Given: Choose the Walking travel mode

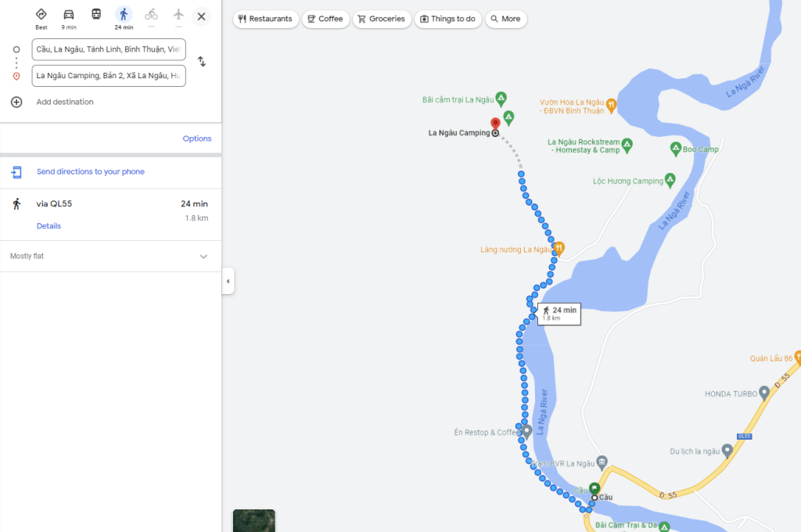Looking at the screenshot, I should (124, 15).
